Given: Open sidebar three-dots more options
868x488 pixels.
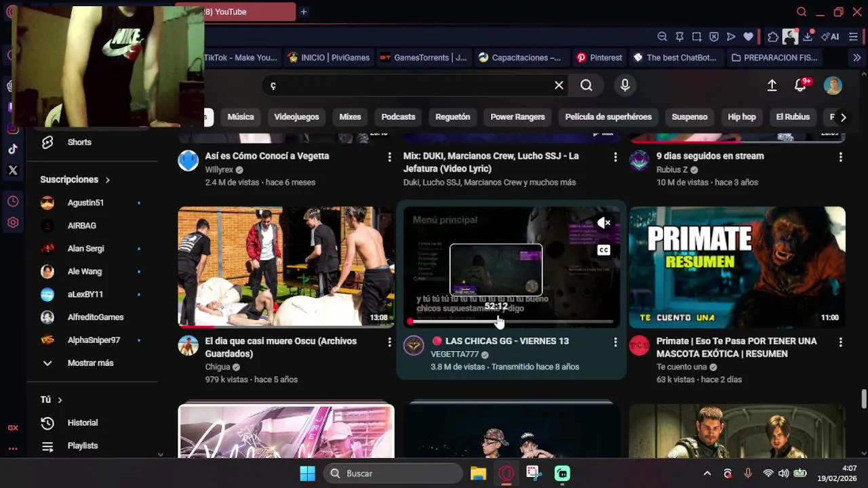Looking at the screenshot, I should click(13, 449).
